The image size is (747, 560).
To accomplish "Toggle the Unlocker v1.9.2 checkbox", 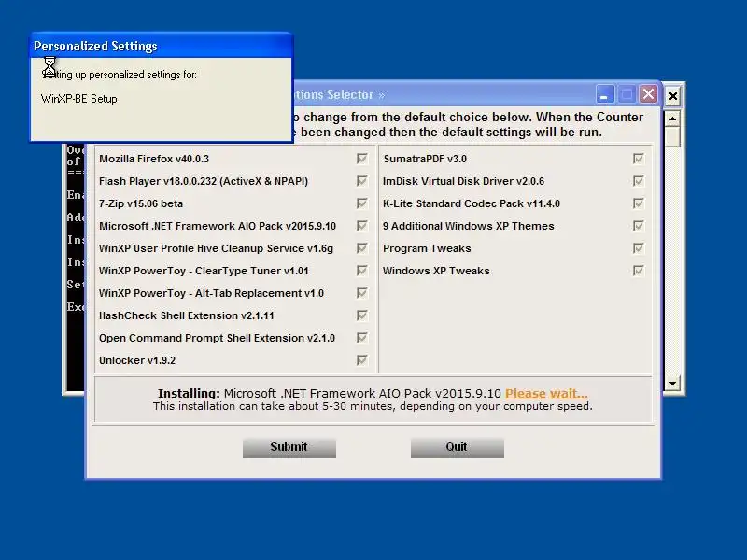I will coord(361,360).
